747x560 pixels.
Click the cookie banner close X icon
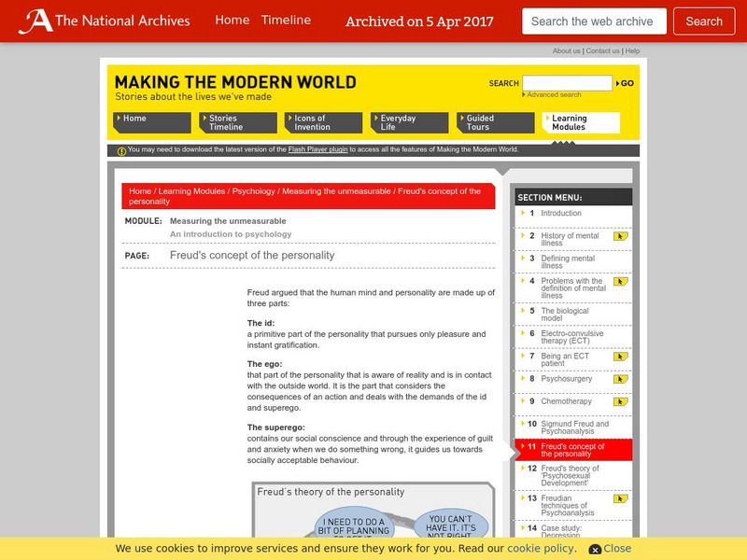595,550
